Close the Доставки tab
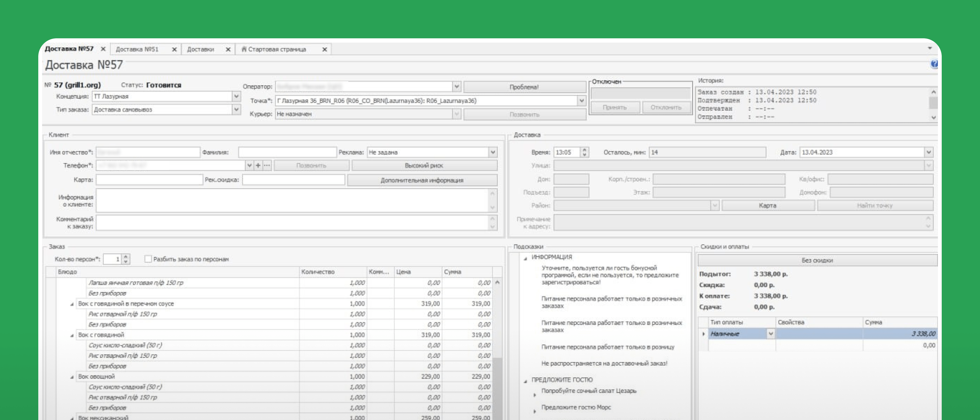 pyautogui.click(x=228, y=50)
